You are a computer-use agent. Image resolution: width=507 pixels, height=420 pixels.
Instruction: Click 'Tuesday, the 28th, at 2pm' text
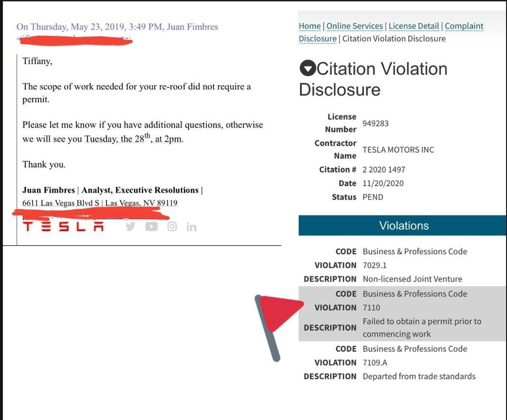pyautogui.click(x=134, y=138)
